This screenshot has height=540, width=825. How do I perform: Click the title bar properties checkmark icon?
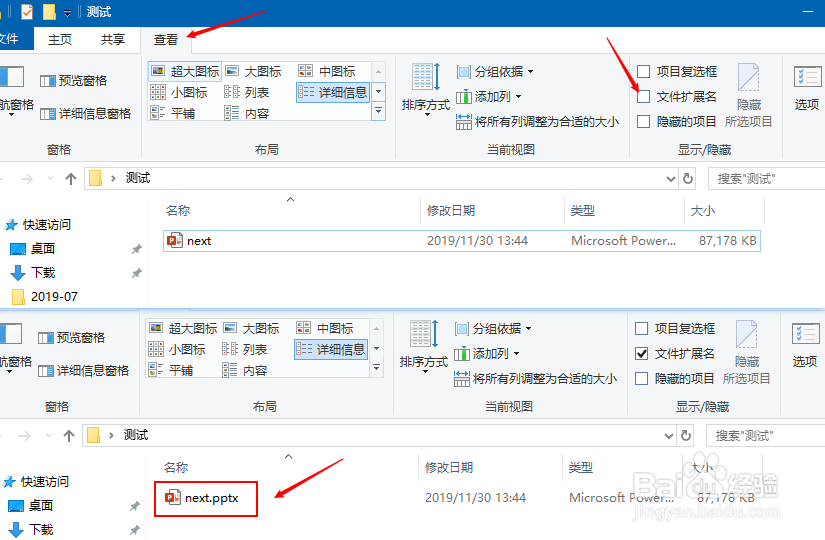(x=27, y=12)
